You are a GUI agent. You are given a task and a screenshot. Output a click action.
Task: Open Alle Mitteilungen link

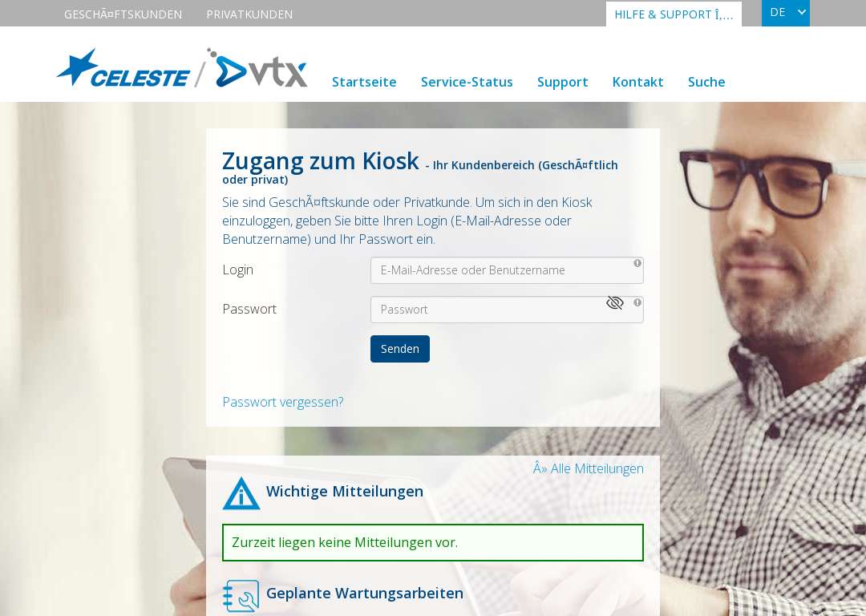coord(589,468)
